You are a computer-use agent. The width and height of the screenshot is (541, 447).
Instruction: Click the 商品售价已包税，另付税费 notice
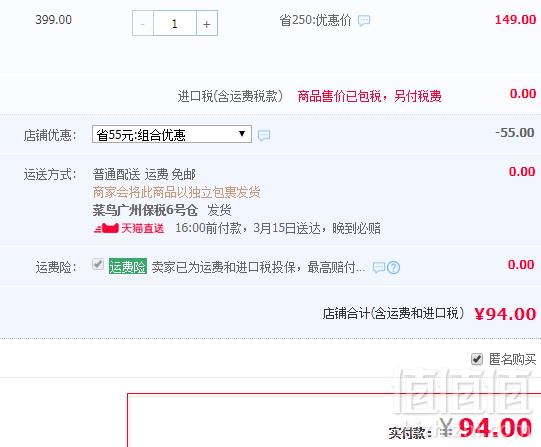click(369, 96)
